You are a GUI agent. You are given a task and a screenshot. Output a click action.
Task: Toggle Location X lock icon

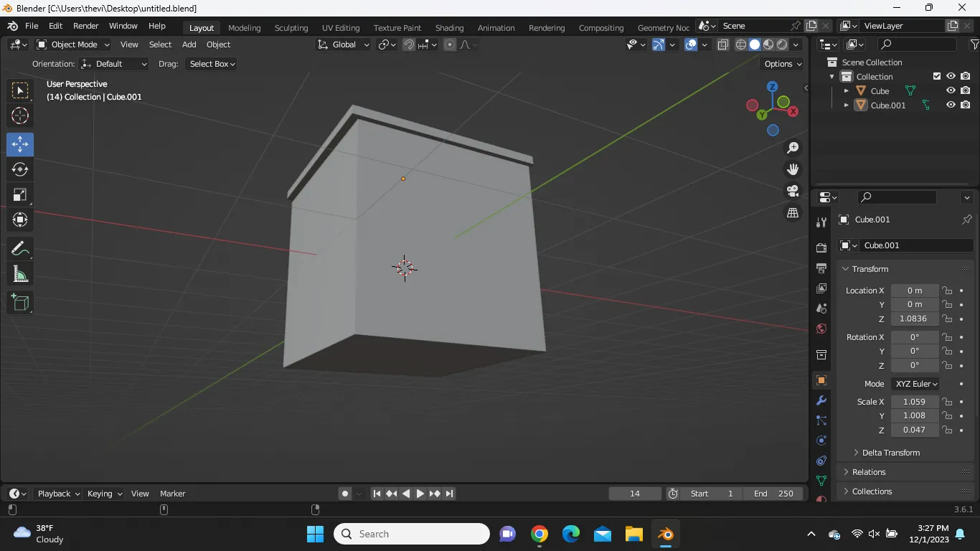tap(948, 291)
